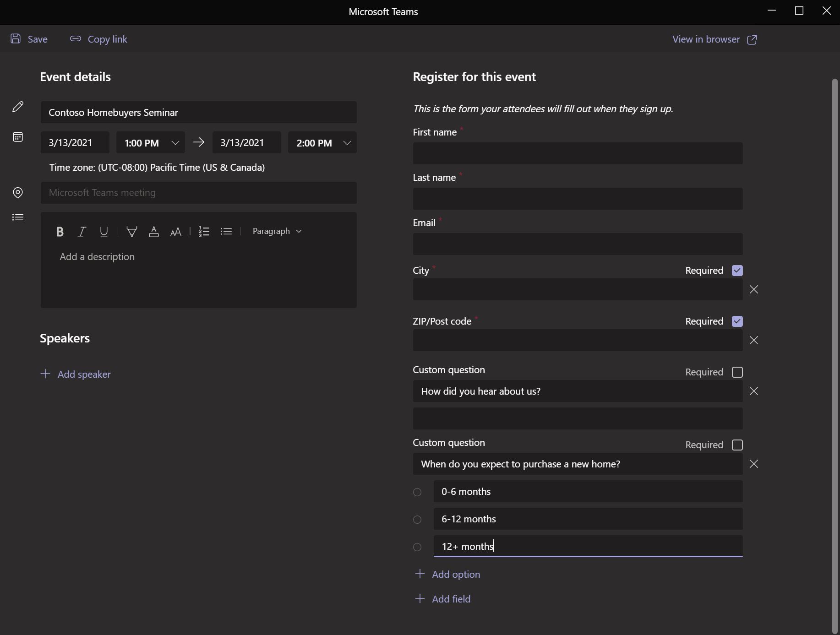Click the First name input field
This screenshot has width=840, height=635.
click(x=578, y=153)
